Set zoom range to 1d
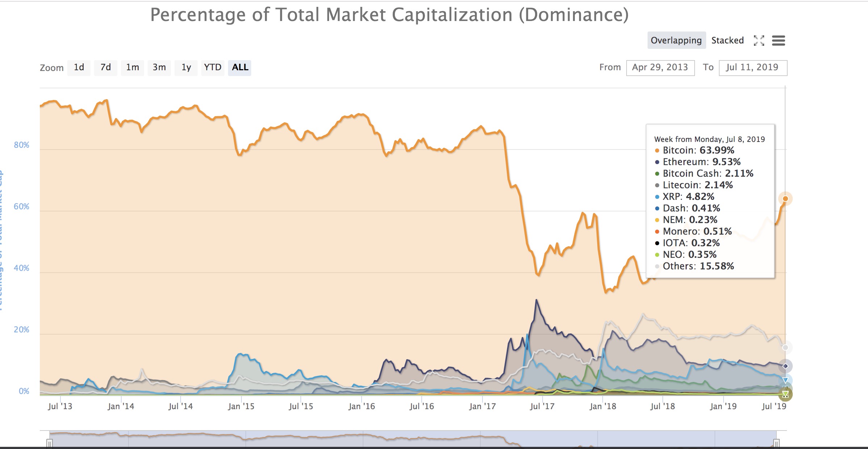Image resolution: width=868 pixels, height=449 pixels. (x=79, y=67)
